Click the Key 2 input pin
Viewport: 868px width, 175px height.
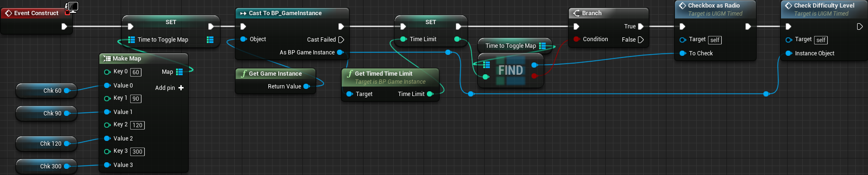pyautogui.click(x=107, y=125)
